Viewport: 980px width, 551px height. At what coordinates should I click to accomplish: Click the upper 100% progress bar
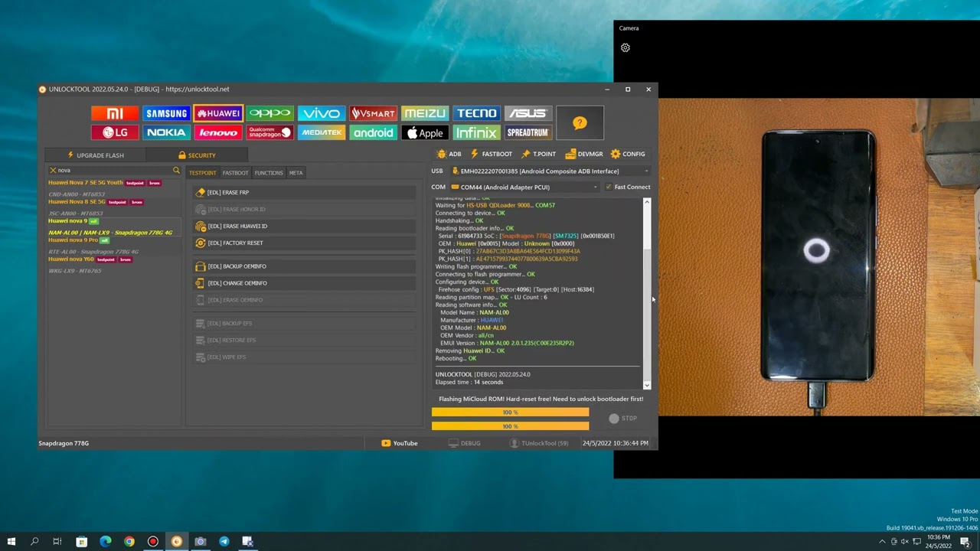click(x=511, y=412)
